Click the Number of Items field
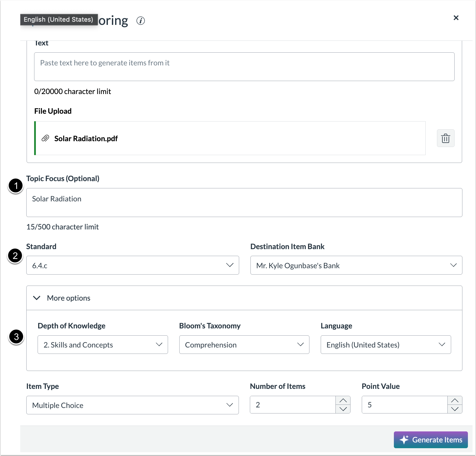The image size is (476, 456). (293, 405)
